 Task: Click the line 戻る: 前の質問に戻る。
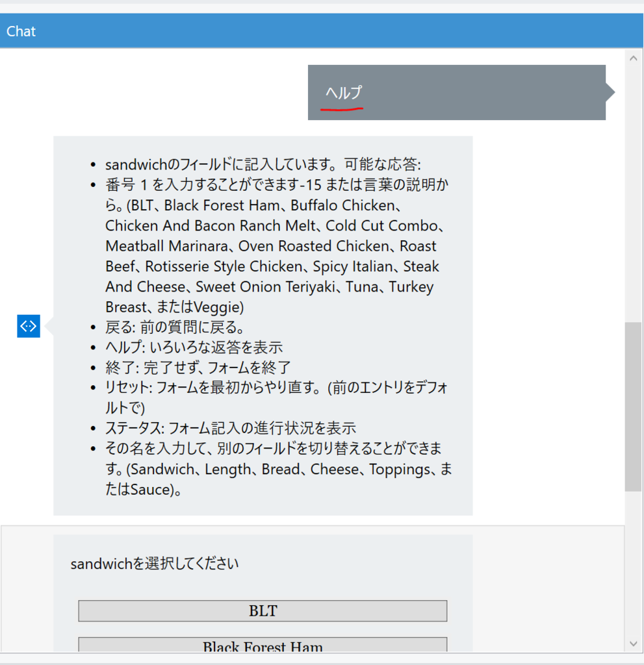click(175, 327)
